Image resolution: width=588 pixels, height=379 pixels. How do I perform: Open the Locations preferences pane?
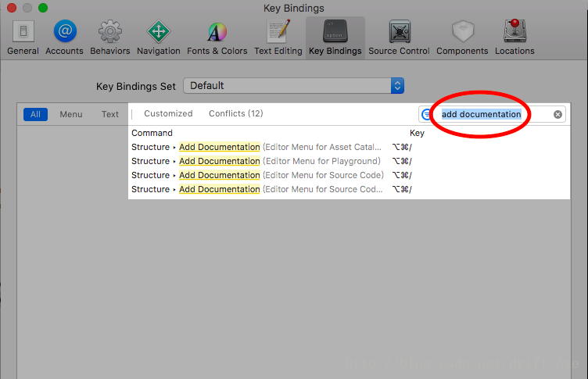point(514,38)
